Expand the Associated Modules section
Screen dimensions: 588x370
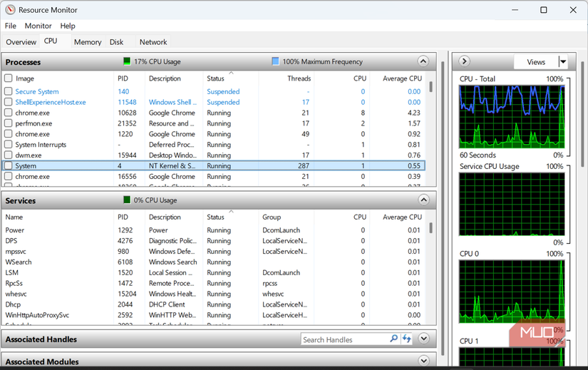(424, 361)
